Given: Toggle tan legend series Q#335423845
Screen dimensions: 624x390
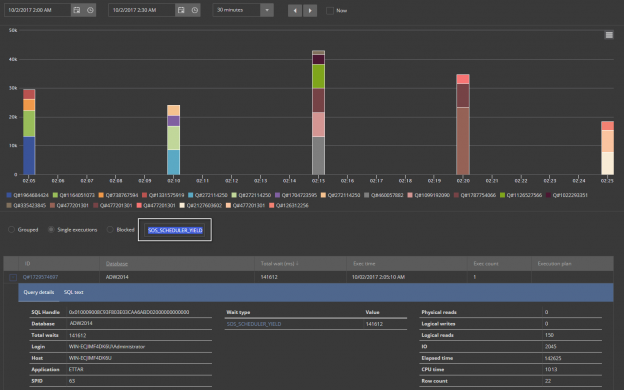Looking at the screenshot, I should [x=26, y=205].
